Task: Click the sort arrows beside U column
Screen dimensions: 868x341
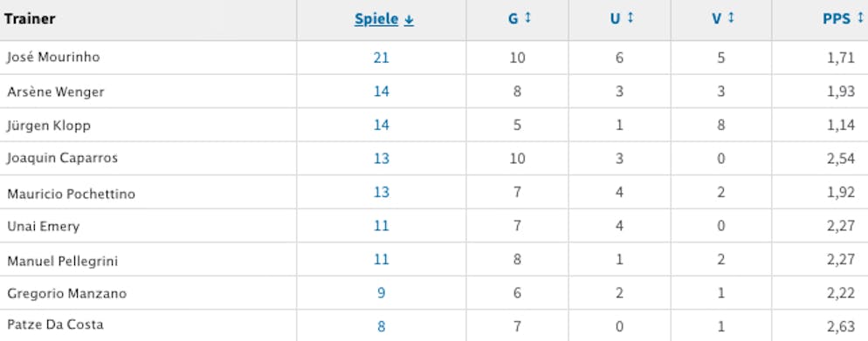Action: pyautogui.click(x=630, y=18)
